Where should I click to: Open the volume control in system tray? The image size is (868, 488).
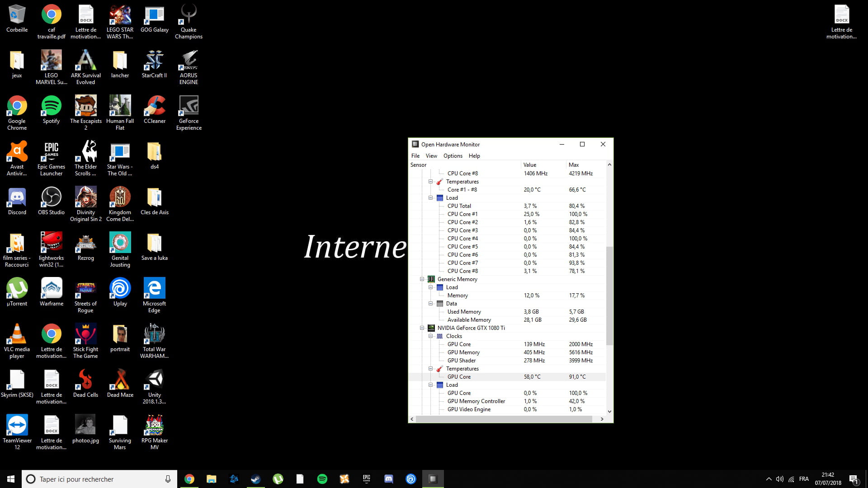click(x=779, y=479)
